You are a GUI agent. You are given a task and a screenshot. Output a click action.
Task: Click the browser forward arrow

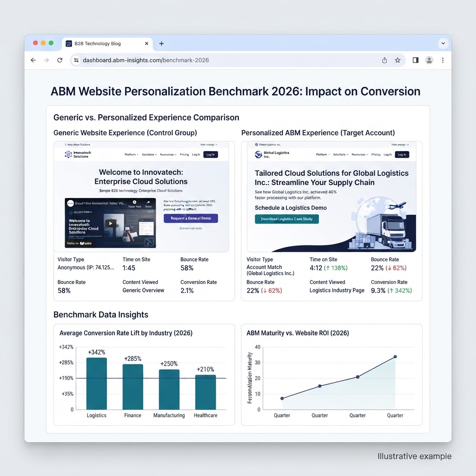pos(46,60)
